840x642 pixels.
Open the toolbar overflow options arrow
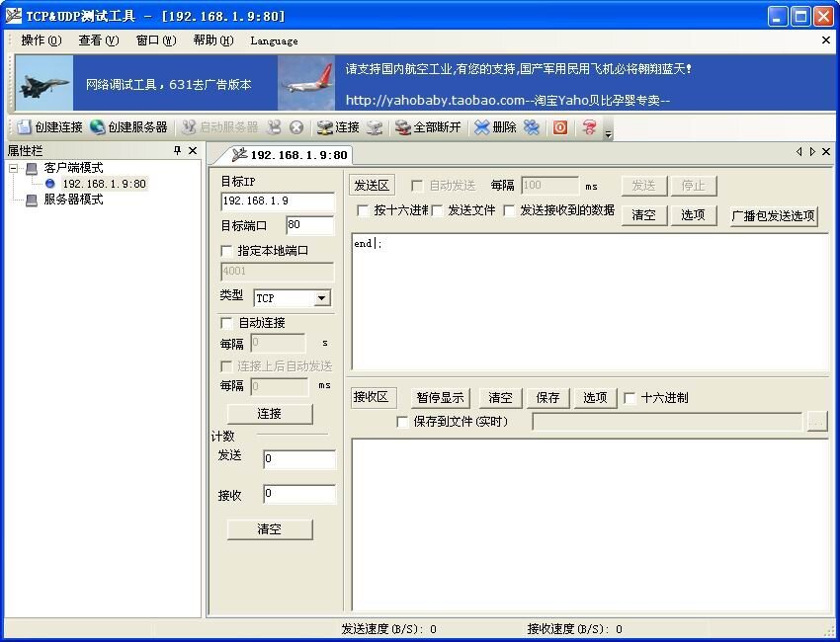click(x=608, y=133)
